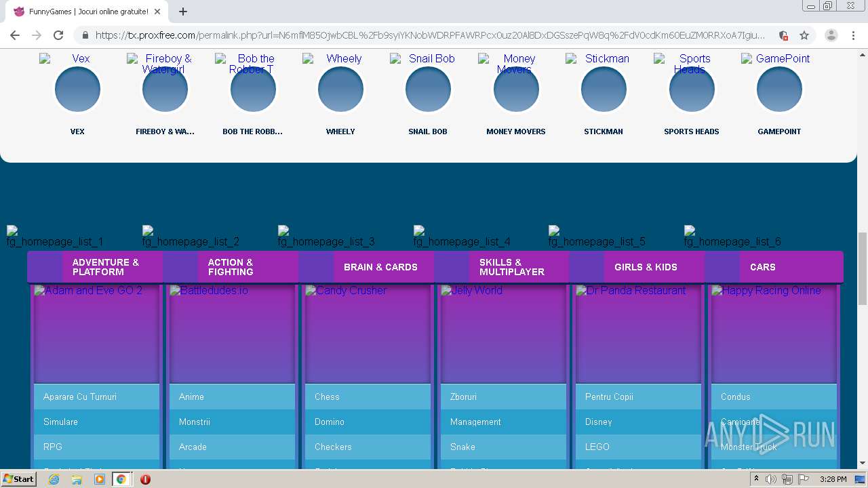
Task: Close the FunnyGames browser tab
Action: (x=157, y=12)
